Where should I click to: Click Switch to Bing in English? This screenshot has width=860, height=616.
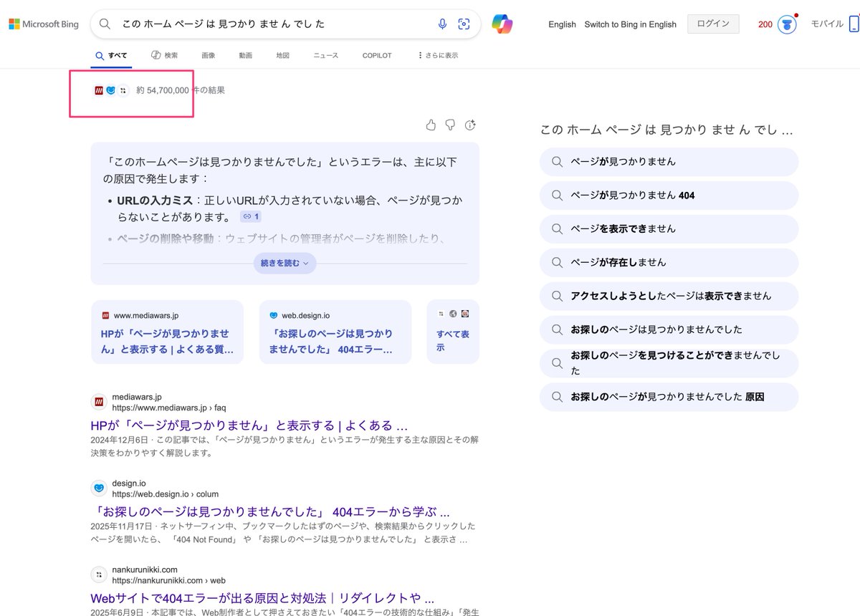pyautogui.click(x=630, y=24)
